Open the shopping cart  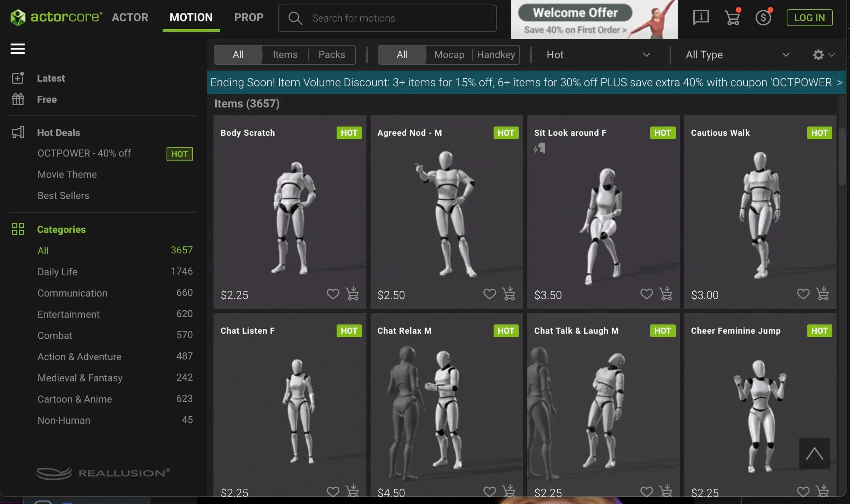coord(732,17)
